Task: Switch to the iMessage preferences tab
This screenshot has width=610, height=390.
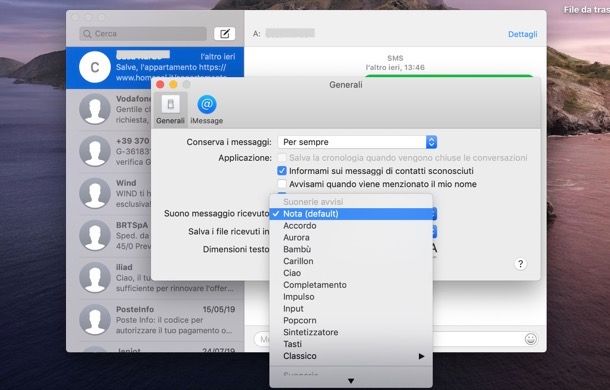Action: (207, 109)
